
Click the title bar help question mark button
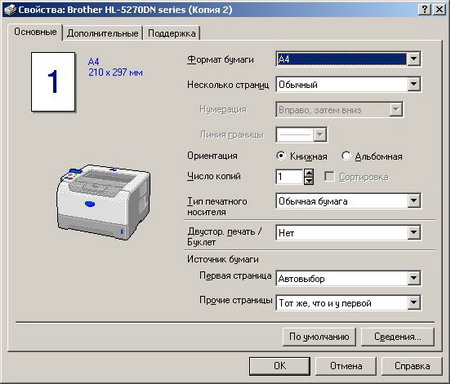(x=425, y=9)
